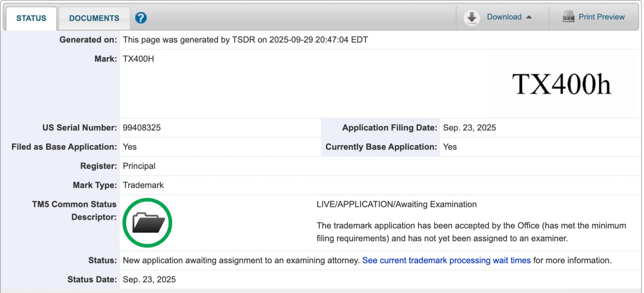Click the Currently Base Application Yes value
The width and height of the screenshot is (644, 293).
tap(450, 147)
